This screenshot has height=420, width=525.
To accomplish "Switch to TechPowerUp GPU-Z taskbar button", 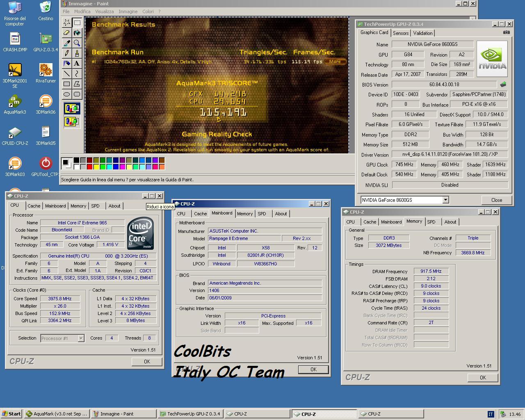I will (191, 414).
